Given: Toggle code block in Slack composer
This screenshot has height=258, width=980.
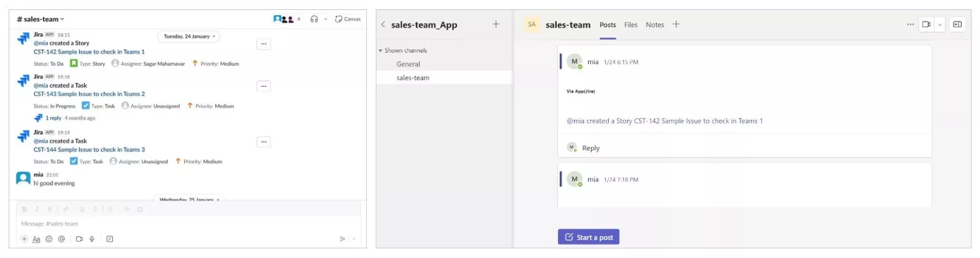Looking at the screenshot, I should [x=140, y=209].
